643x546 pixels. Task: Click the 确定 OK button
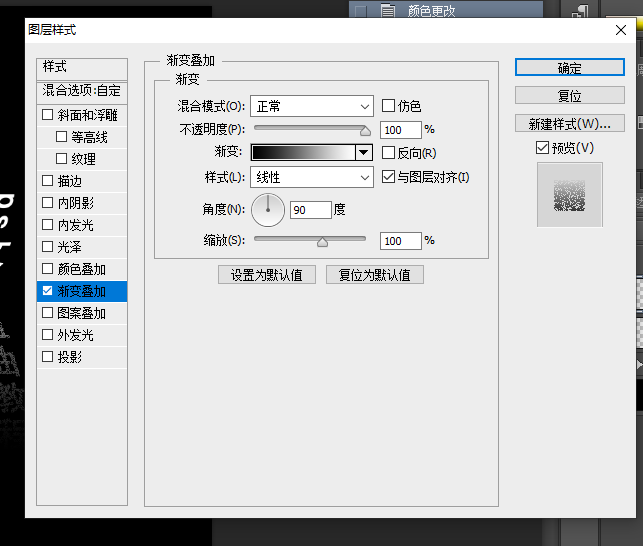570,67
